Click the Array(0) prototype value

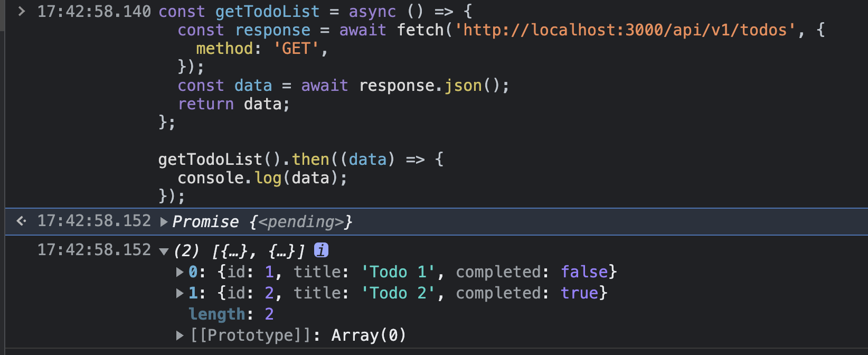click(x=369, y=335)
